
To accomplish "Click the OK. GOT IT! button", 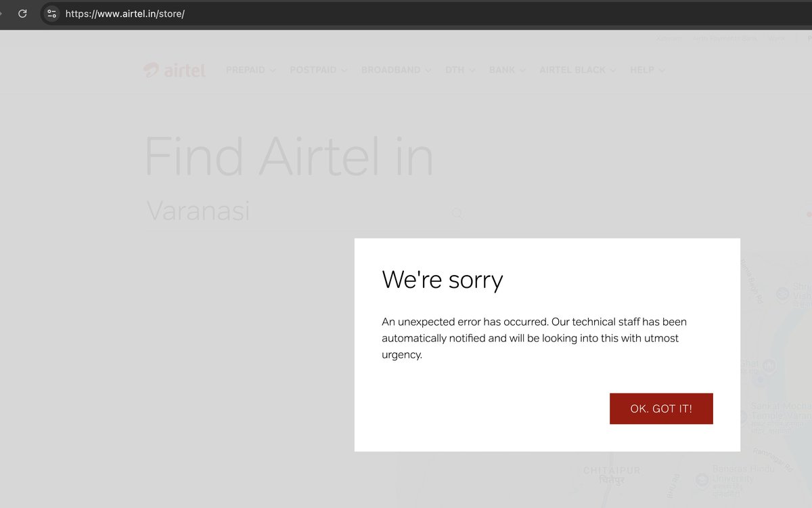I will (x=661, y=408).
